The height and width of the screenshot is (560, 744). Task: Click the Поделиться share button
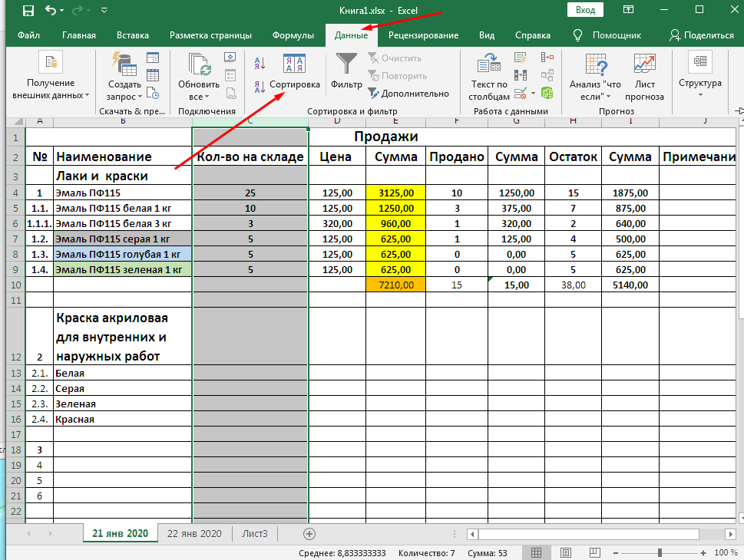[701, 35]
